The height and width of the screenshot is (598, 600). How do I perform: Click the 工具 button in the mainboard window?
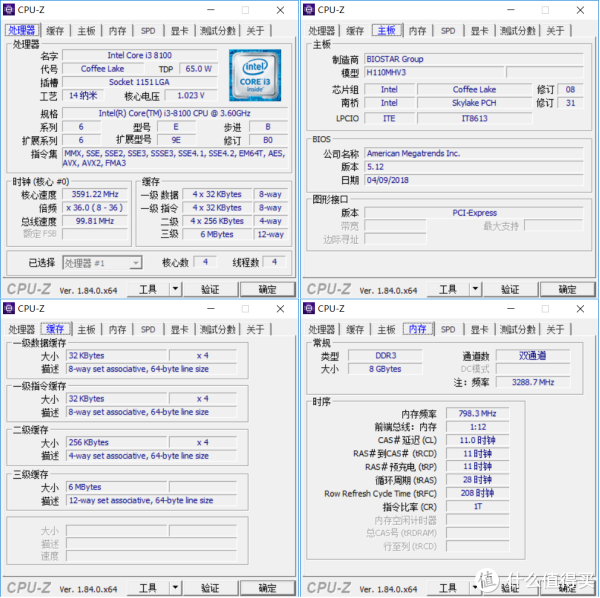click(448, 289)
